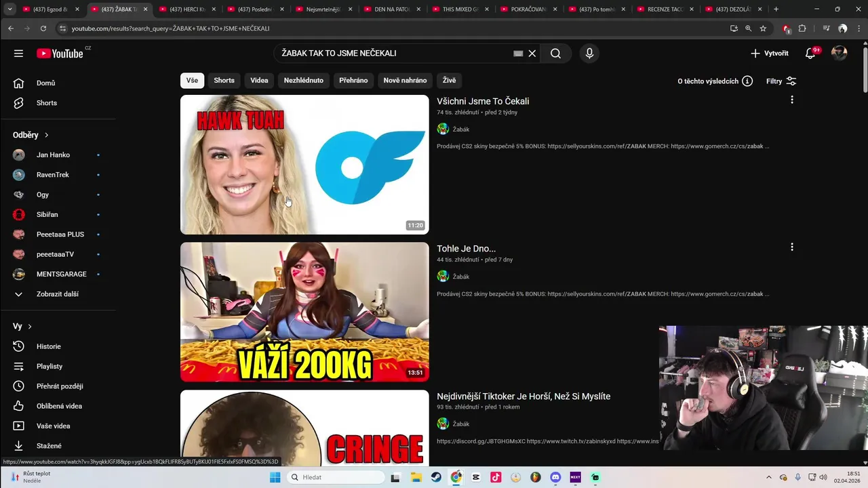Open the Filtry filter options
Screen dimensions: 868x488
[781, 81]
